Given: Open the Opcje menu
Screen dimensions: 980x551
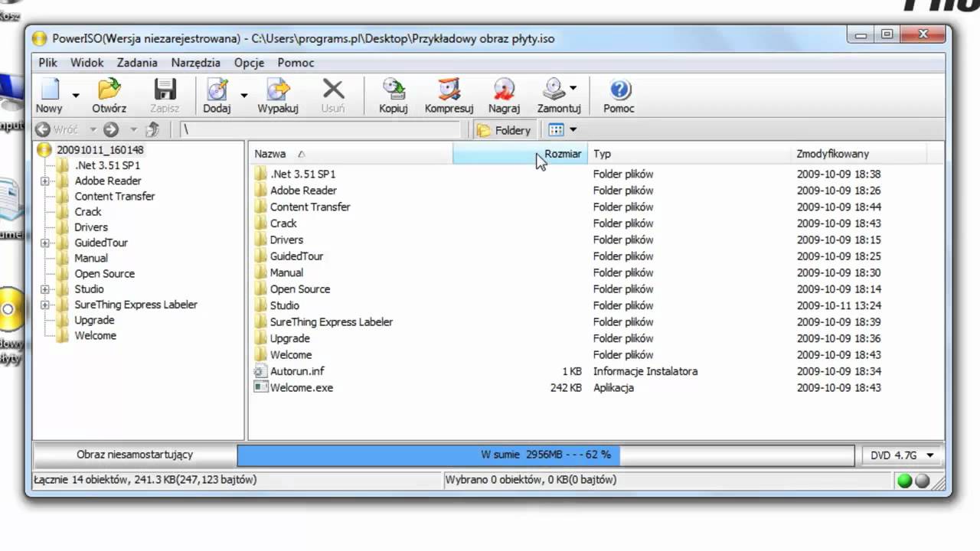Looking at the screenshot, I should pyautogui.click(x=250, y=63).
